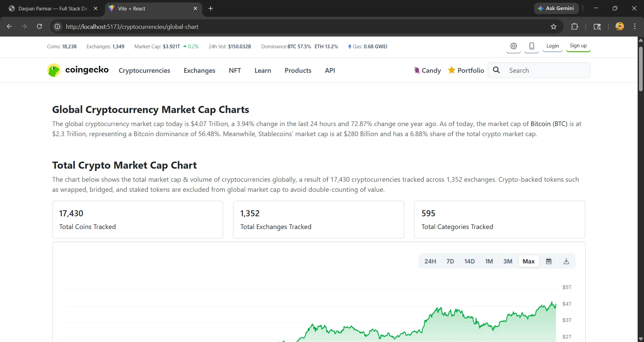
Task: Open the Products menu
Action: tap(298, 70)
